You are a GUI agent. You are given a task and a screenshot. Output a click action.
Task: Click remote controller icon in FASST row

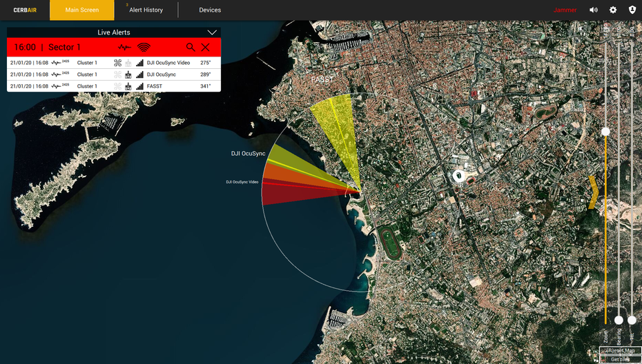point(128,86)
